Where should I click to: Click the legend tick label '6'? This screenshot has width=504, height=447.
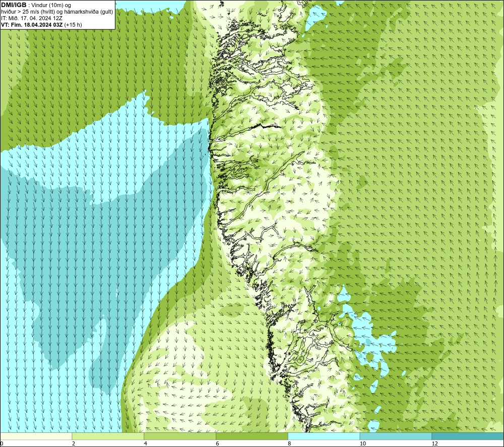pos(218,443)
